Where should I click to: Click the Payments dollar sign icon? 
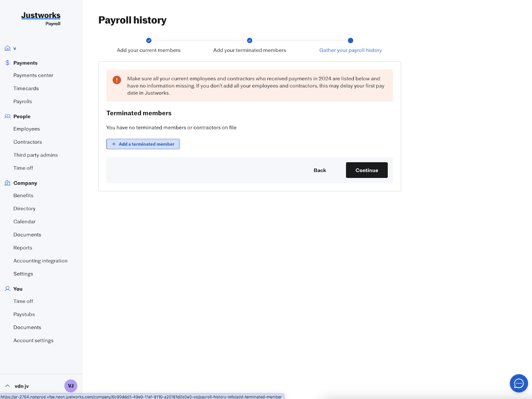(7, 63)
